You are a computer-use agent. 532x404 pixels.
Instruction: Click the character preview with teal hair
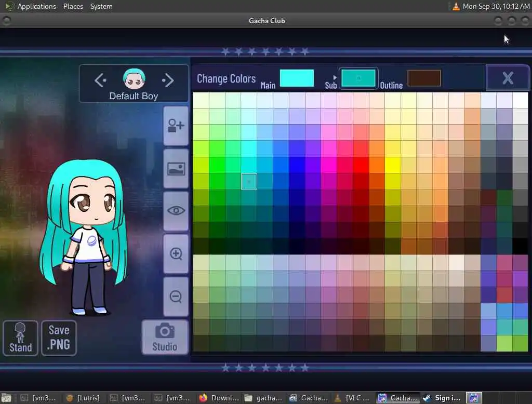pyautogui.click(x=84, y=236)
